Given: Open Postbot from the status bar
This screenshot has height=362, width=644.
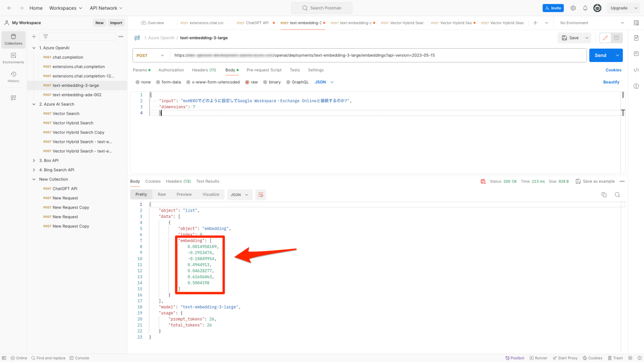Looking at the screenshot, I should click(514, 358).
